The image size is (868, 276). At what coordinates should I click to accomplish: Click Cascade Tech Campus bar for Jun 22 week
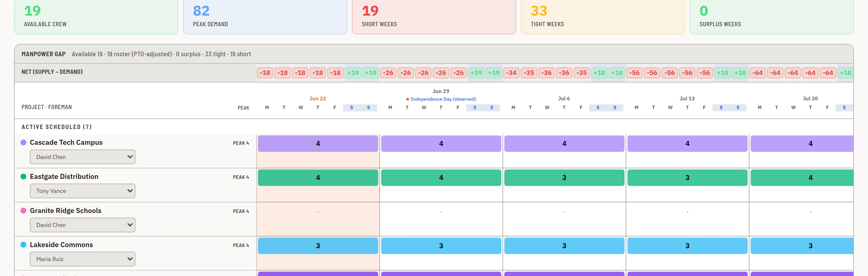318,144
